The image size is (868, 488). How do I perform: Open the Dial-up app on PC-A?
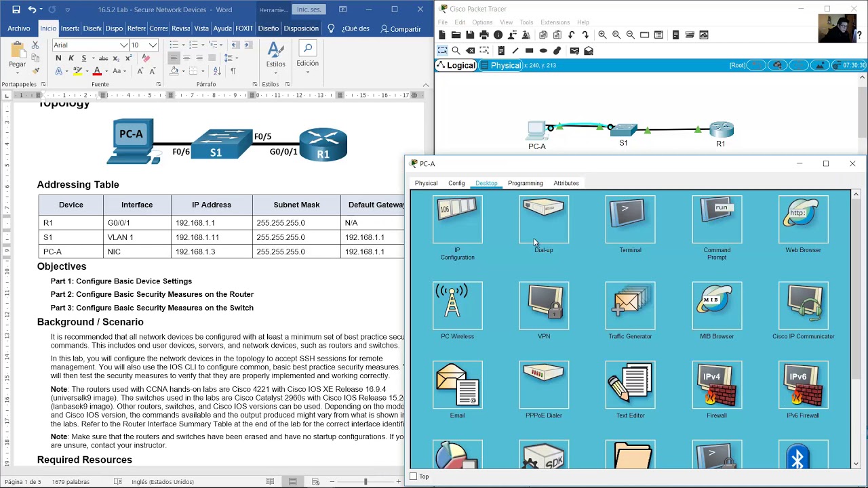(x=544, y=220)
